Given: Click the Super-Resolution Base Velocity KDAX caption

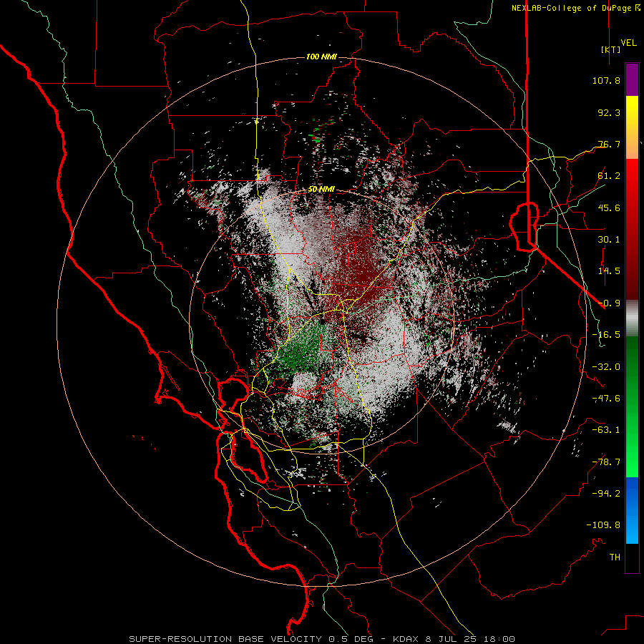Looking at the screenshot, I should pos(322,639).
